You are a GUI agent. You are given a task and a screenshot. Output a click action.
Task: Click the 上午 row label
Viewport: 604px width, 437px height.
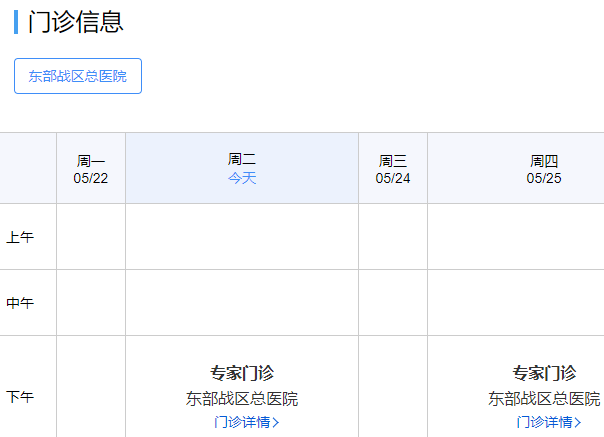(x=20, y=237)
